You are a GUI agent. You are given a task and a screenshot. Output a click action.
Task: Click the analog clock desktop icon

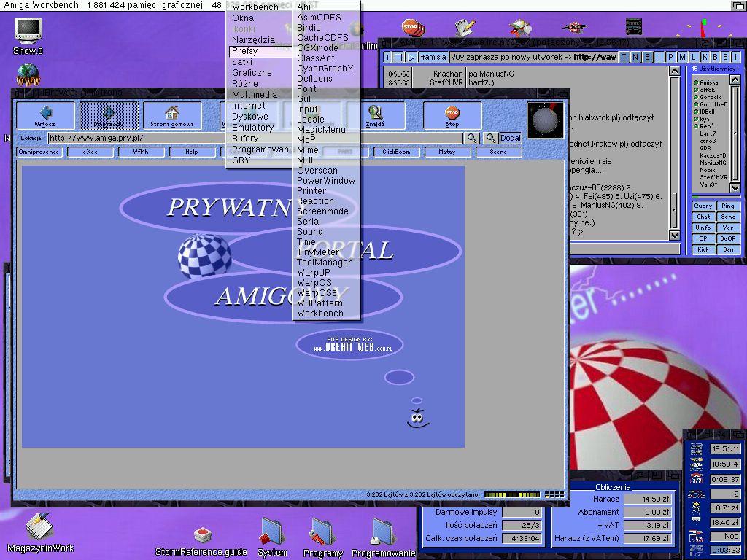pos(703,28)
